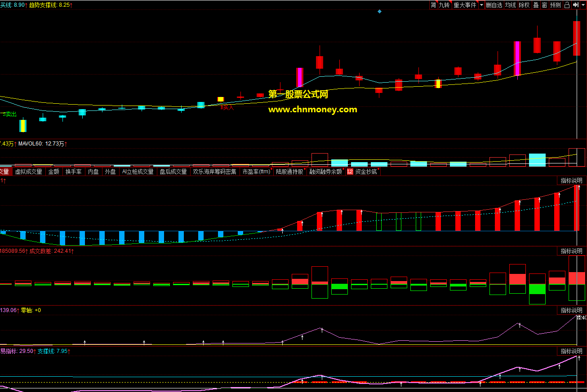Open the 预测 forecast tool

tap(556, 5)
